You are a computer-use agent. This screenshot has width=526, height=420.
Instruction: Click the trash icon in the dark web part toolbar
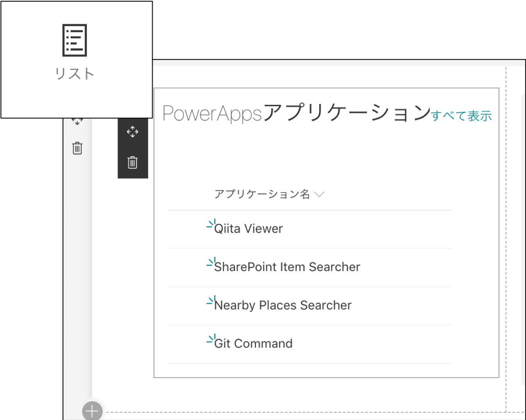click(132, 163)
